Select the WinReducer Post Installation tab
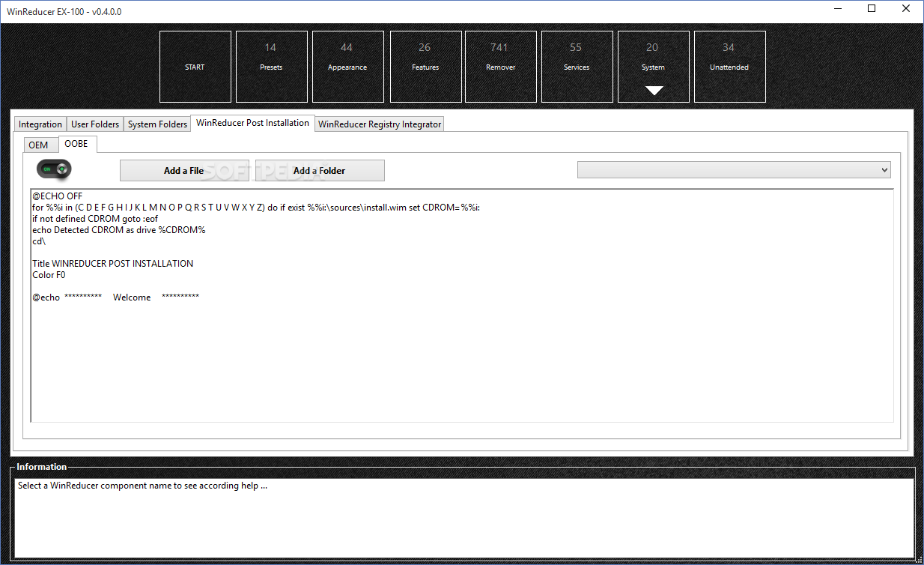 point(252,123)
